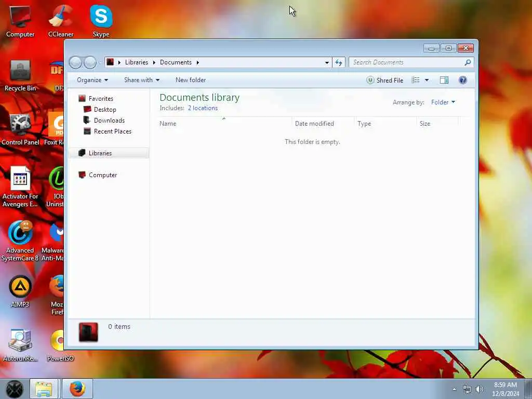Open Malwarebytes Anti-Malware desktop icon
532x399 pixels.
pos(54,241)
